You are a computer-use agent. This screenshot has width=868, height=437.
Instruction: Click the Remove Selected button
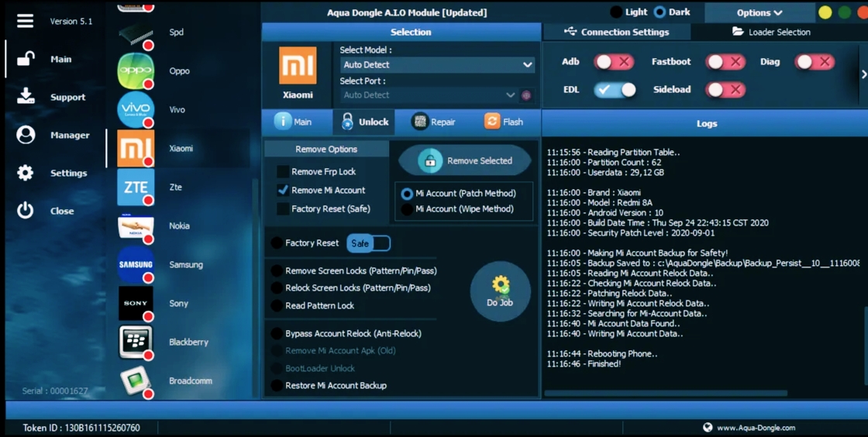pyautogui.click(x=464, y=161)
